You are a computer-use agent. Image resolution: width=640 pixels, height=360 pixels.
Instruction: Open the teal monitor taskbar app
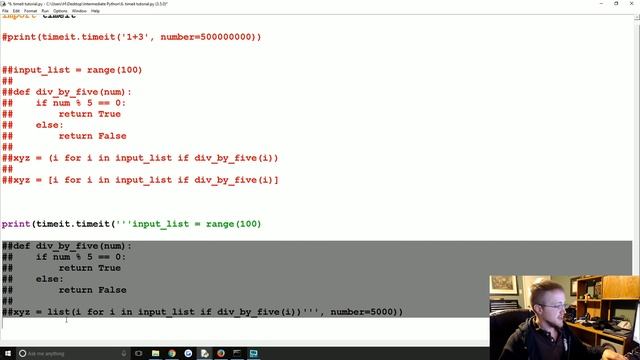coord(253,353)
